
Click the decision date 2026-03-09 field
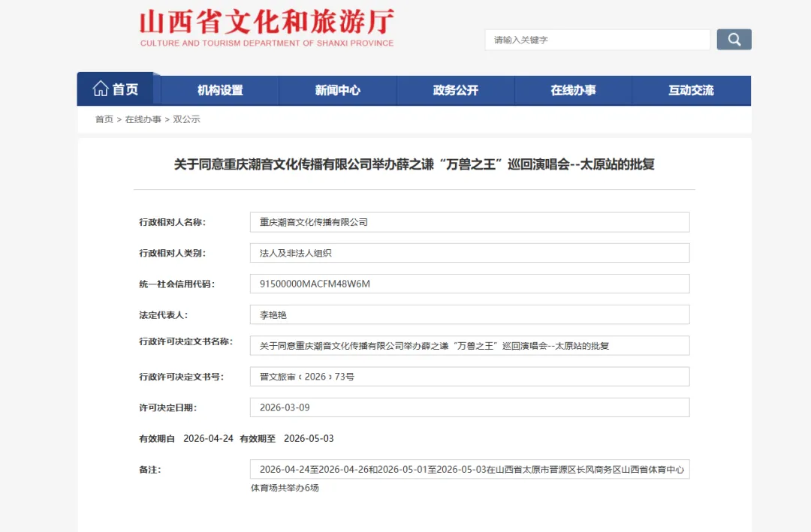[469, 407]
